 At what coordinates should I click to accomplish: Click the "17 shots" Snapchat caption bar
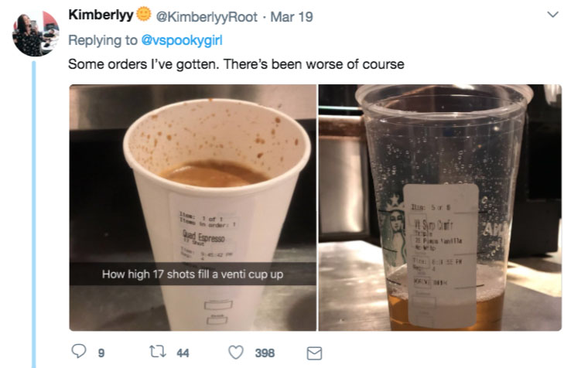pos(193,274)
